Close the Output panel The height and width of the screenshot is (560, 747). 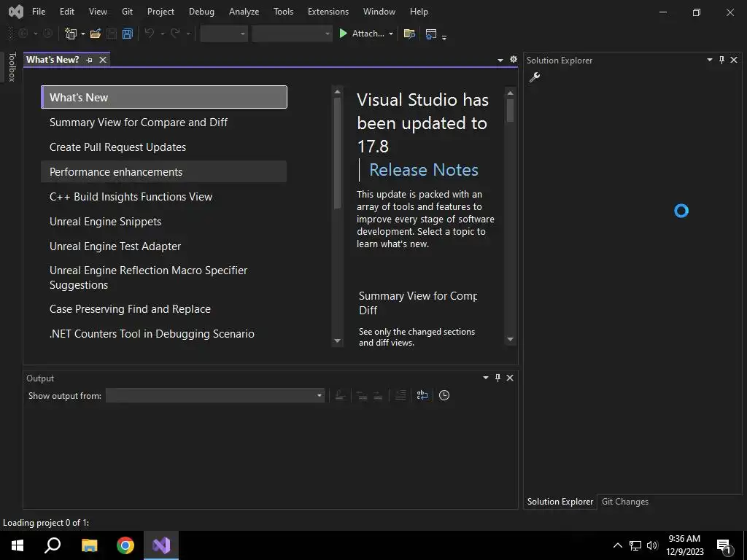tap(510, 378)
